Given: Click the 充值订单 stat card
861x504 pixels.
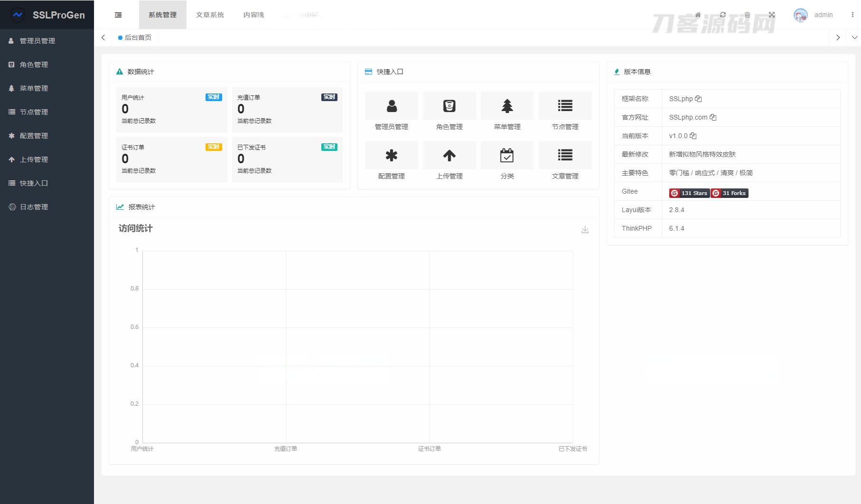Looking at the screenshot, I should (x=287, y=109).
